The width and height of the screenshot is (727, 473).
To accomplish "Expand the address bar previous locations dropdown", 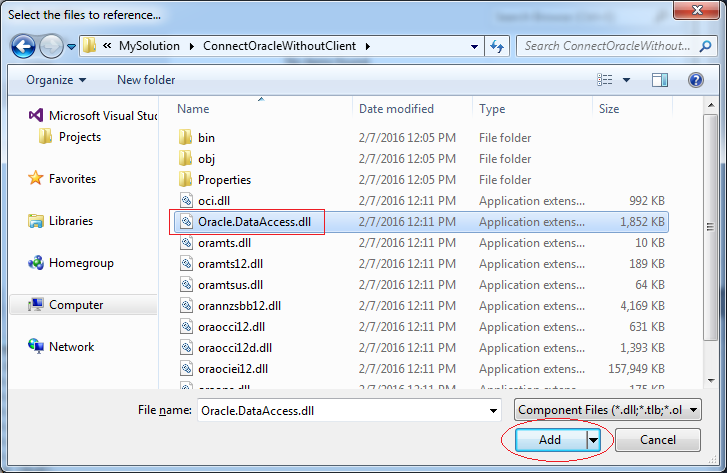I will (474, 46).
